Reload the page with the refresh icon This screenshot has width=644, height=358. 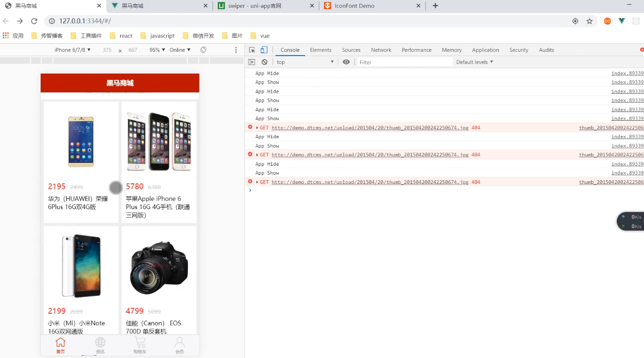click(34, 21)
